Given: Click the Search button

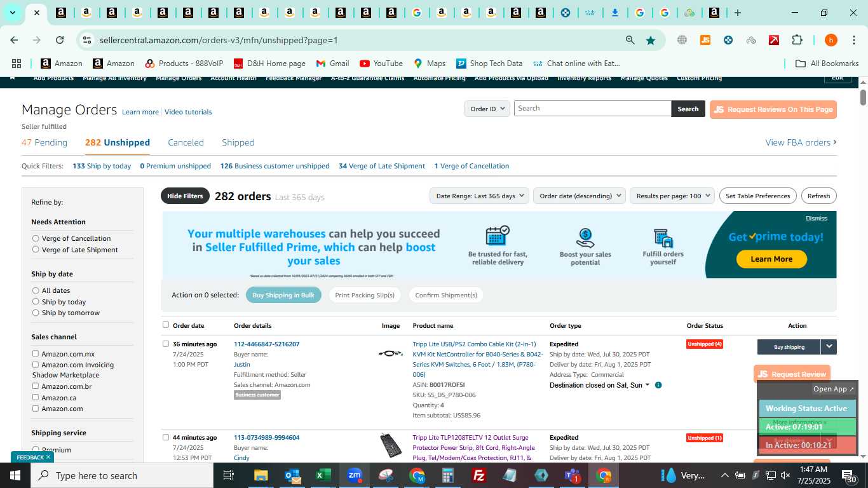Looking at the screenshot, I should 688,109.
